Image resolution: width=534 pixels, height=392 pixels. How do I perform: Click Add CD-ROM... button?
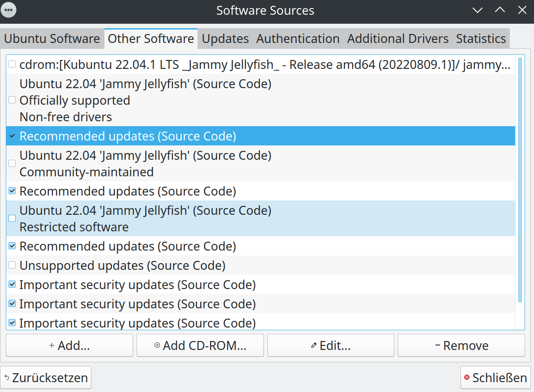point(200,345)
